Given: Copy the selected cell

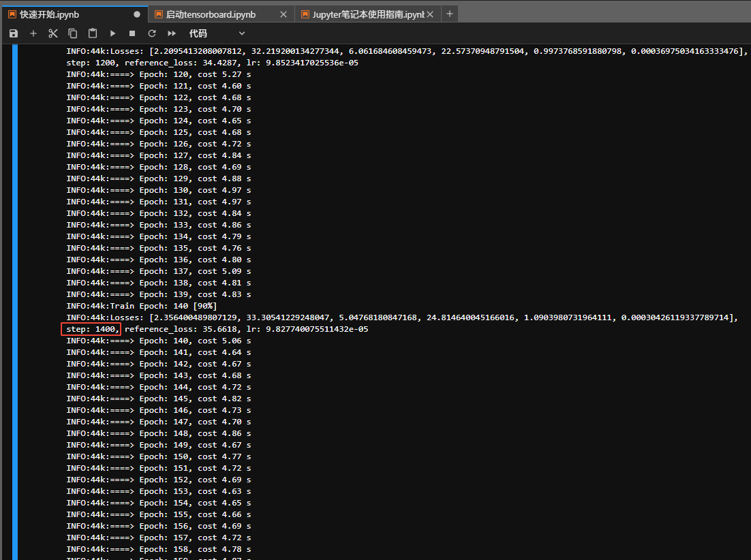Looking at the screenshot, I should click(73, 33).
